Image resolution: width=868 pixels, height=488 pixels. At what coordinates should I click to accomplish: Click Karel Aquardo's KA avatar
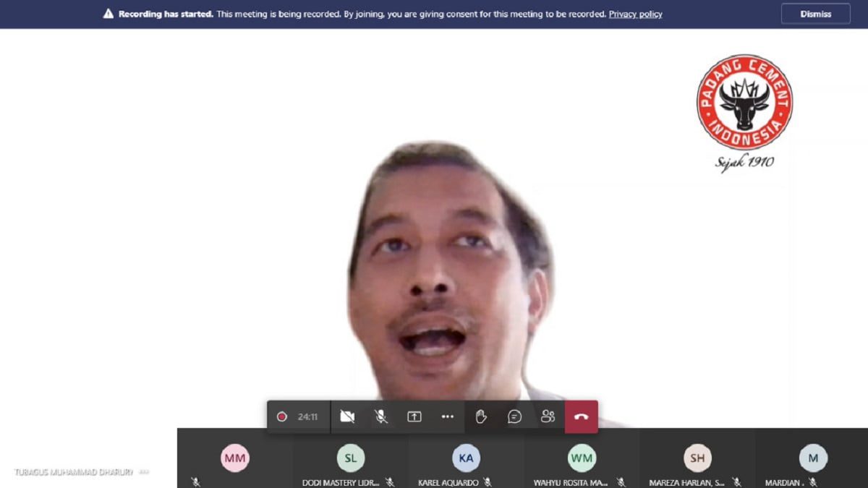point(467,458)
